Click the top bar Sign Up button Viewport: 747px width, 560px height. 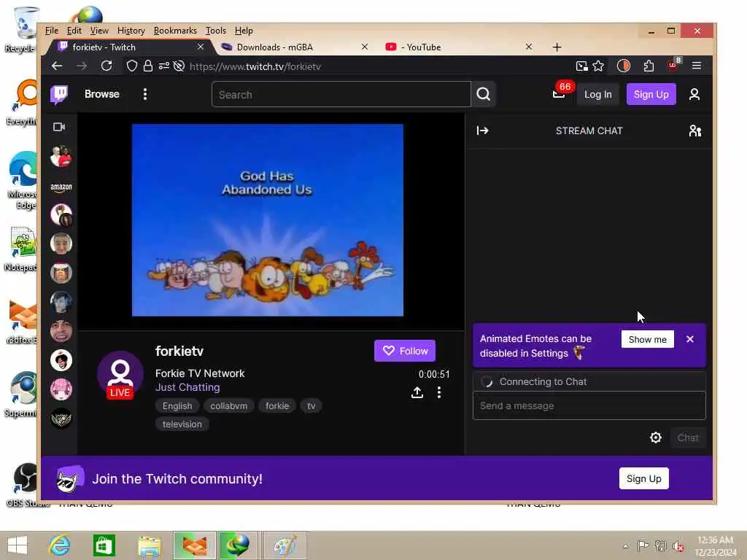651,94
